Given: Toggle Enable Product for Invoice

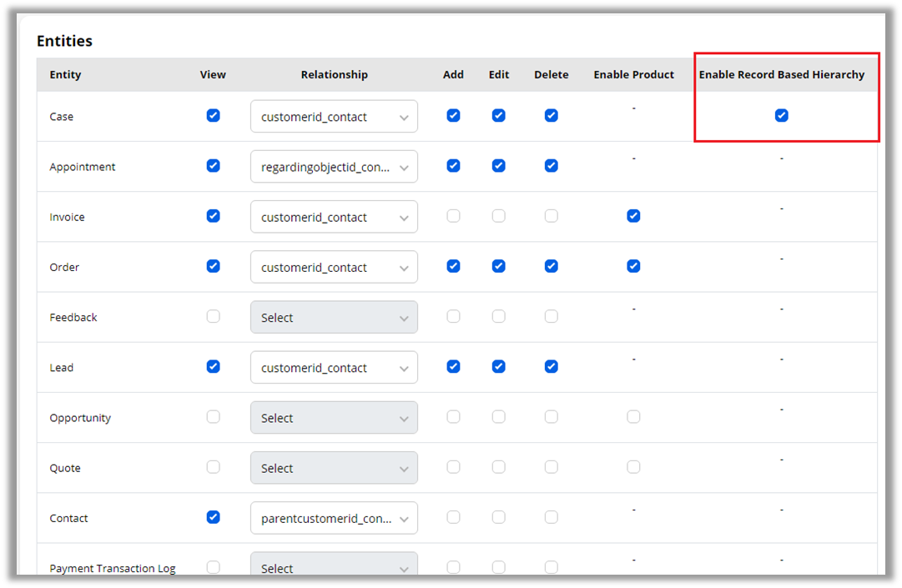Looking at the screenshot, I should [633, 216].
